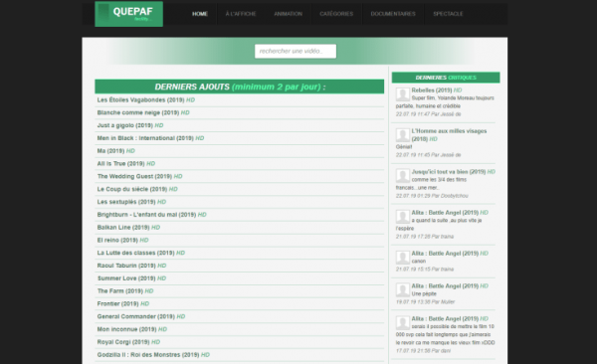Open the DOCUMENTAIRES section
The height and width of the screenshot is (364, 597).
pyautogui.click(x=393, y=14)
